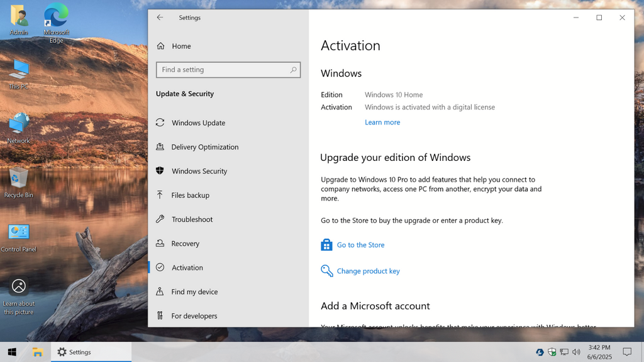Go back using the Settings back arrow
This screenshot has height=362, width=644.
click(160, 18)
